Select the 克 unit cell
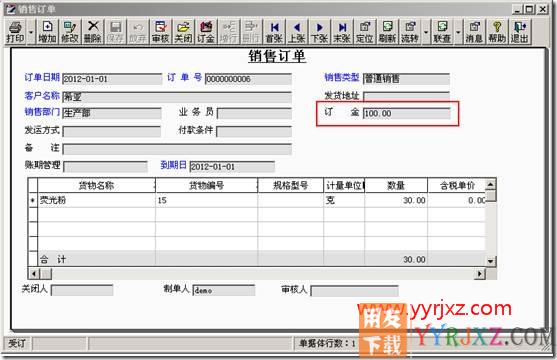The height and width of the screenshot is (360, 557). (x=344, y=200)
